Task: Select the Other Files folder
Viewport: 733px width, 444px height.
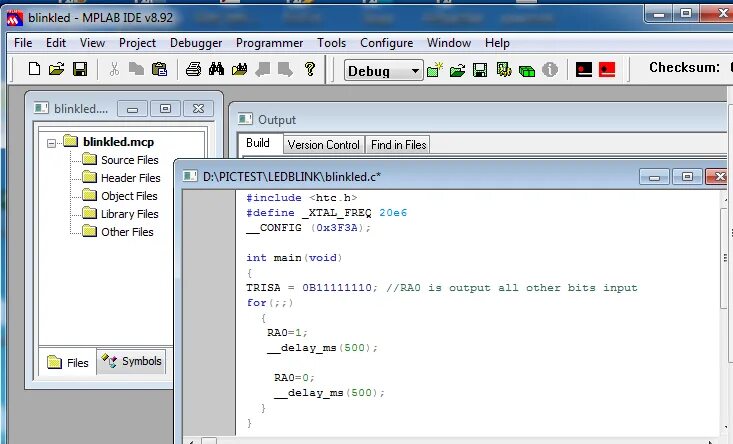Action: [x=127, y=232]
